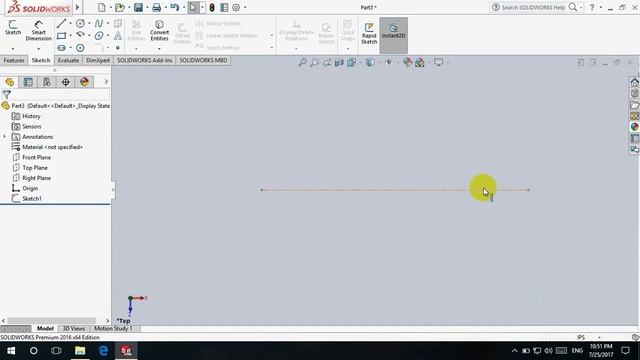The image size is (640, 360).
Task: Click Zoom to Area icon
Action: point(314,62)
